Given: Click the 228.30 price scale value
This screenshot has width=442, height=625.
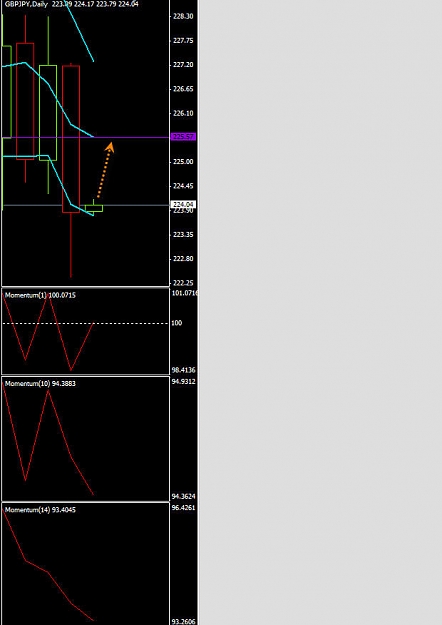Looking at the screenshot, I should (183, 16).
